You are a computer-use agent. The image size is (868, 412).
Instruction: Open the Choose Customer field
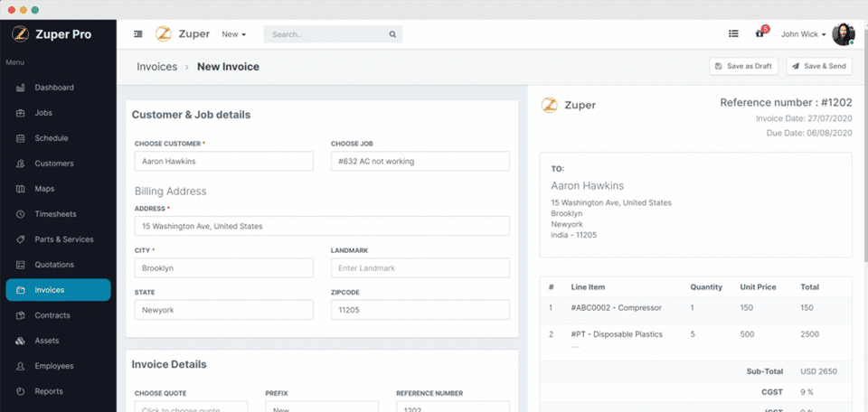(x=223, y=162)
